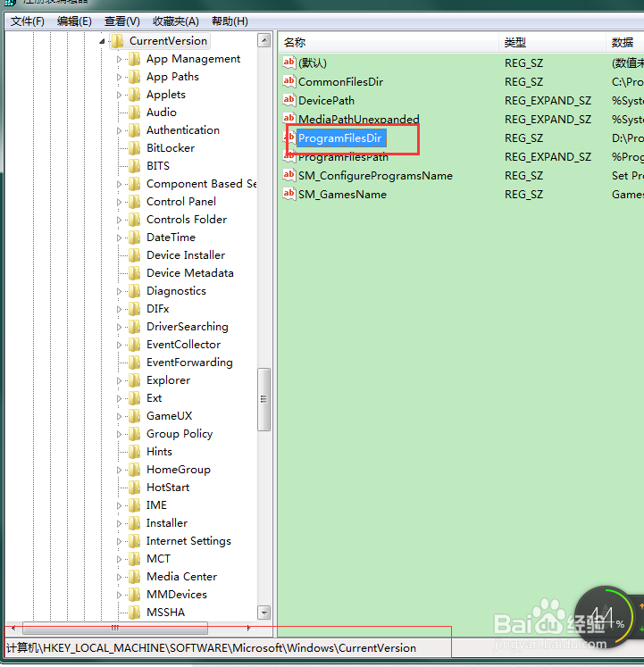Select the Controls Folder key
Image resolution: width=644 pixels, height=667 pixels.
click(187, 220)
